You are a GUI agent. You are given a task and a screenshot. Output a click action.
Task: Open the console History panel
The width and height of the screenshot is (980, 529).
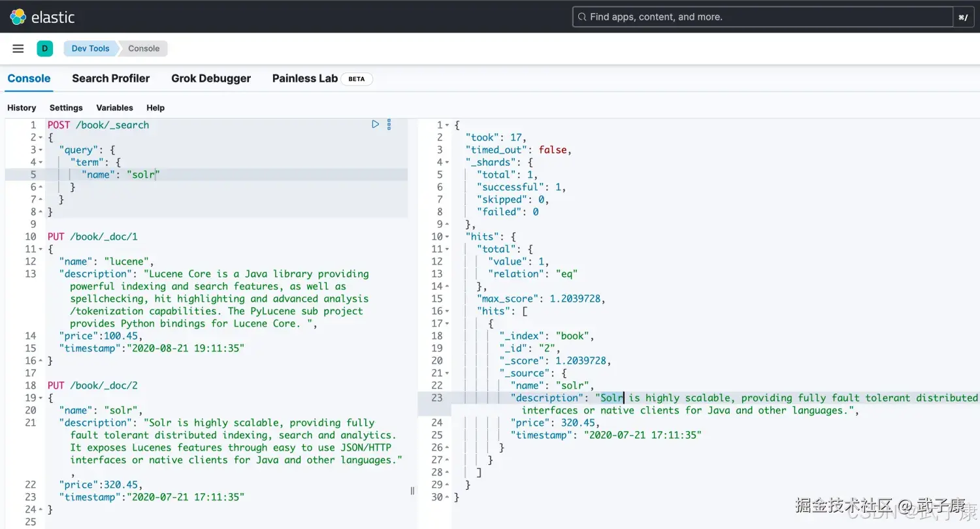[21, 108]
